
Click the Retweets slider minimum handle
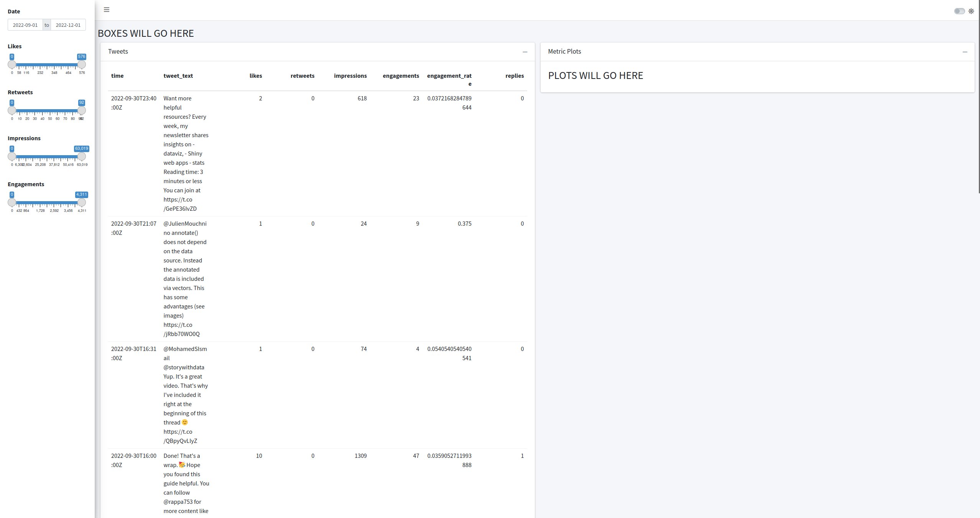[x=12, y=110]
